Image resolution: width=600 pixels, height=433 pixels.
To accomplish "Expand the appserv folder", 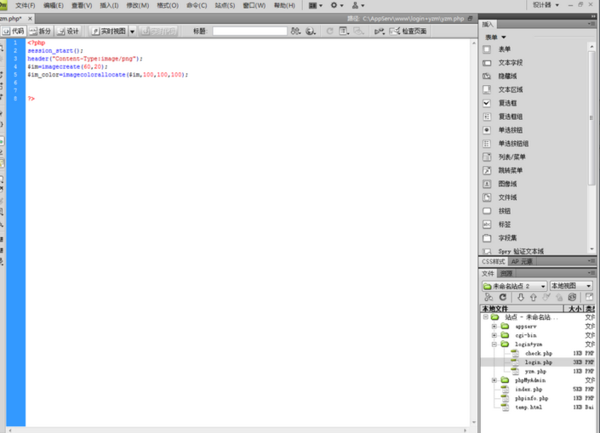I will click(x=494, y=326).
